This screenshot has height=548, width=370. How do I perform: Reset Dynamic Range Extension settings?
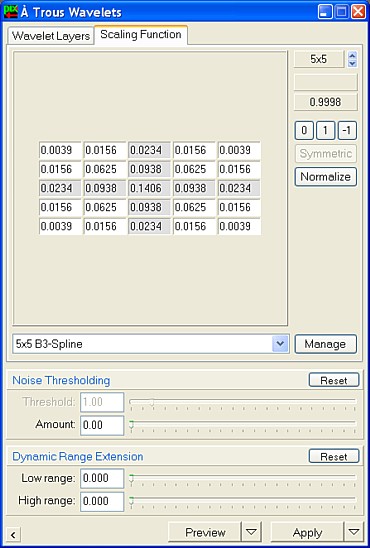(x=334, y=456)
